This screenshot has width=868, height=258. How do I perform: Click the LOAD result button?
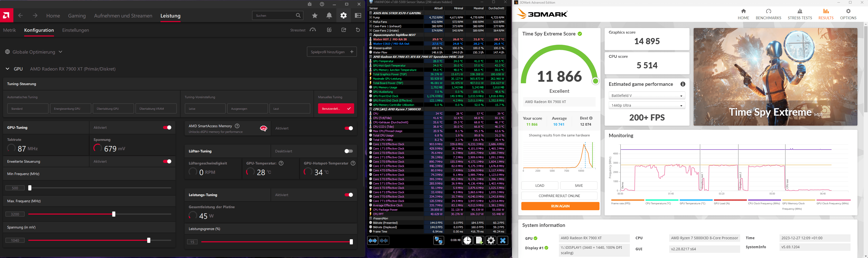(540, 186)
